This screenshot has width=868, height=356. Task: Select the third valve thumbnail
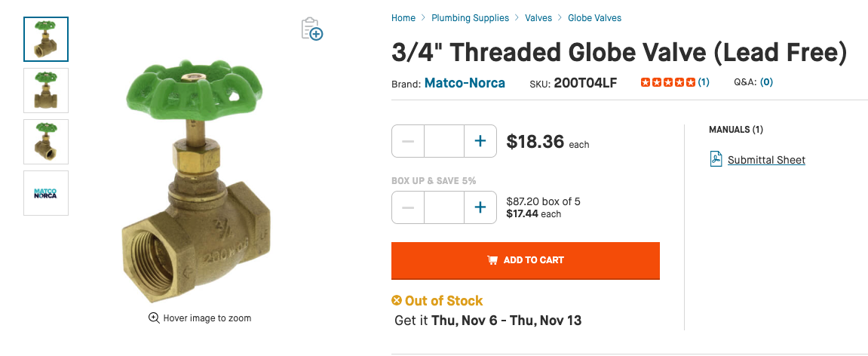coord(46,142)
